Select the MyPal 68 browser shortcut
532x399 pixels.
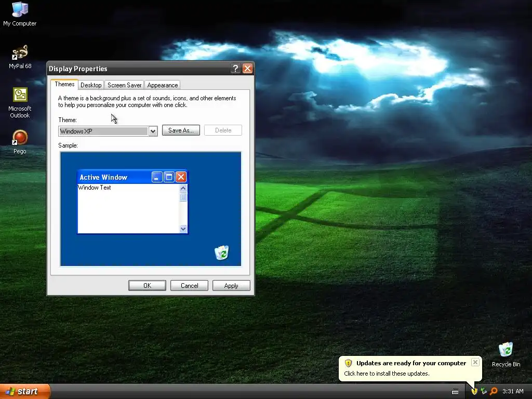[x=20, y=57]
